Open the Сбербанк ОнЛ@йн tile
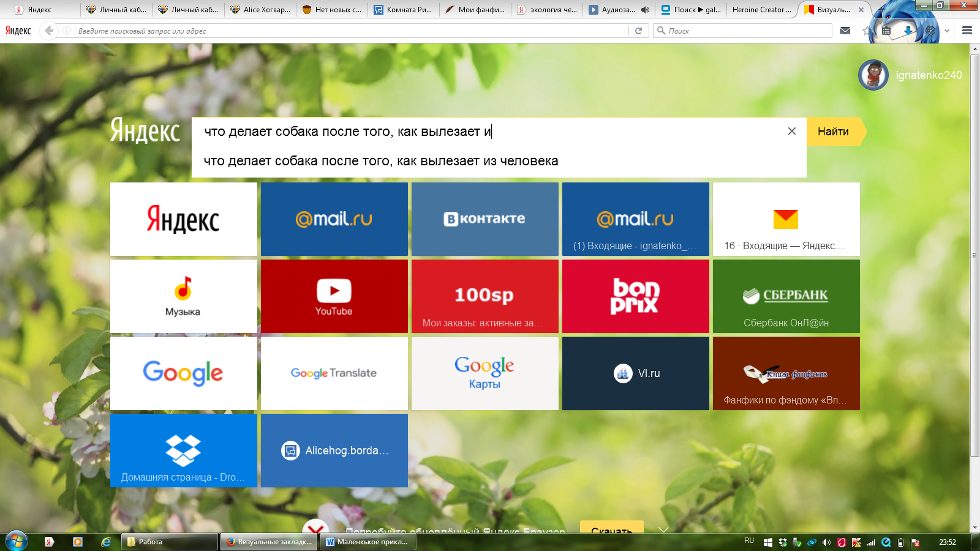This screenshot has width=980, height=551. click(786, 296)
